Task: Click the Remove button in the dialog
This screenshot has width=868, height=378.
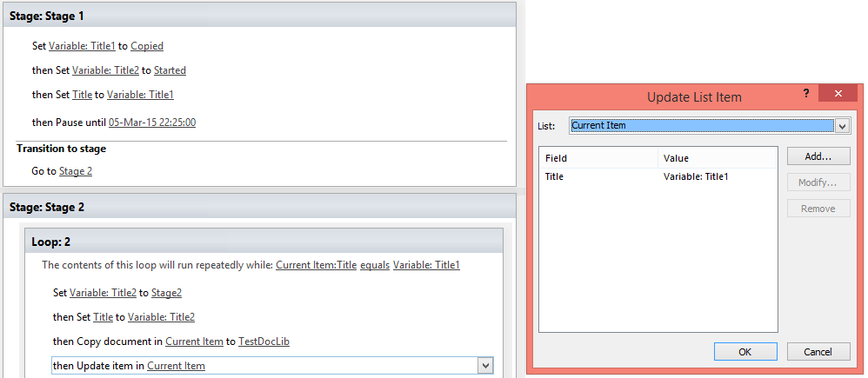Action: point(818,209)
